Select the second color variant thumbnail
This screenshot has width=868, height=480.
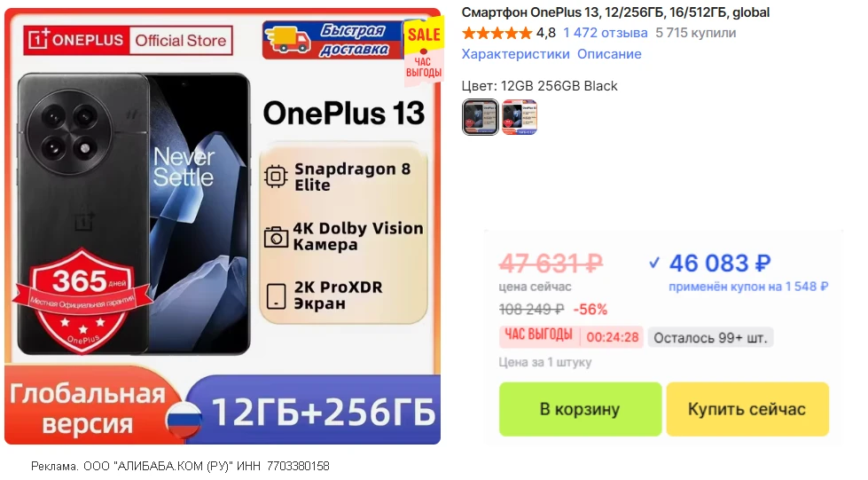520,117
